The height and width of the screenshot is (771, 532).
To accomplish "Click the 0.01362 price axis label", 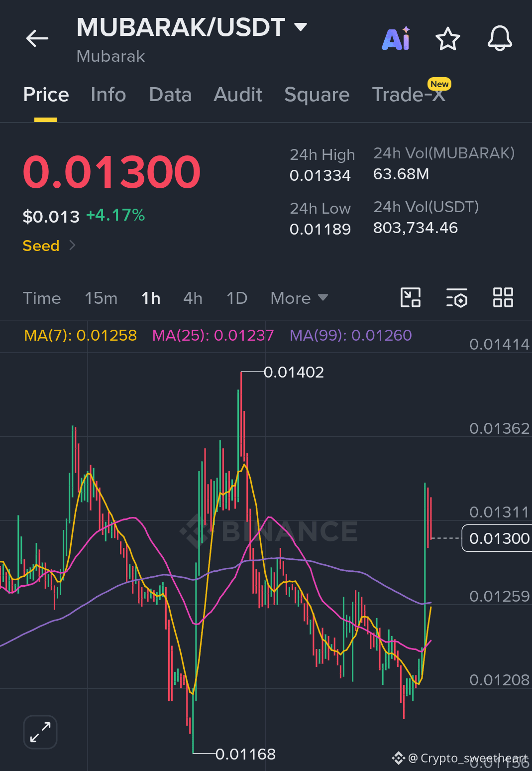I will (499, 429).
